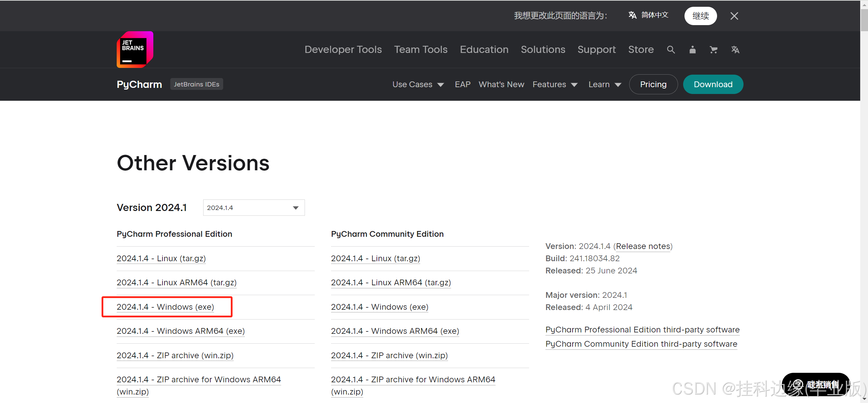Click the contact sales chat button
The width and height of the screenshot is (868, 403).
(x=816, y=384)
